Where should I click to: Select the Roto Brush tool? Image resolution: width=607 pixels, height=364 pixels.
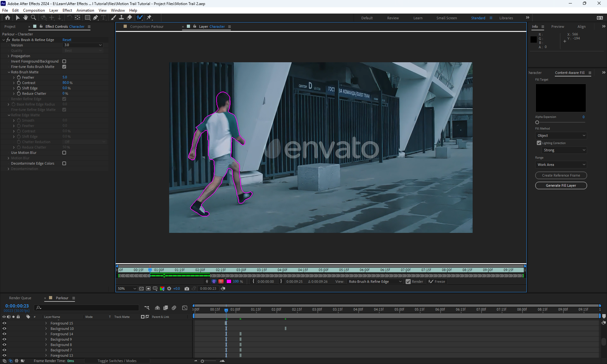(139, 18)
